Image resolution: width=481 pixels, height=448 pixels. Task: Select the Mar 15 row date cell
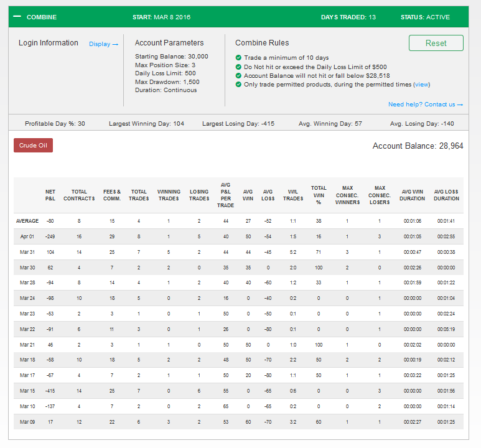[27, 391]
